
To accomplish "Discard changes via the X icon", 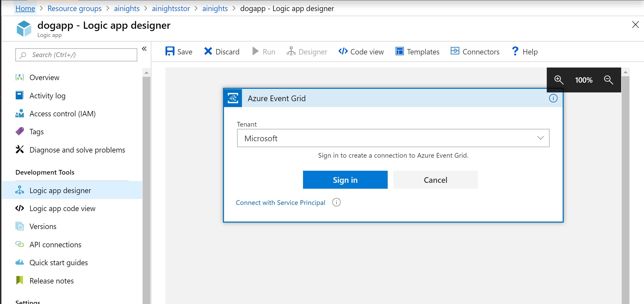I will [x=208, y=51].
